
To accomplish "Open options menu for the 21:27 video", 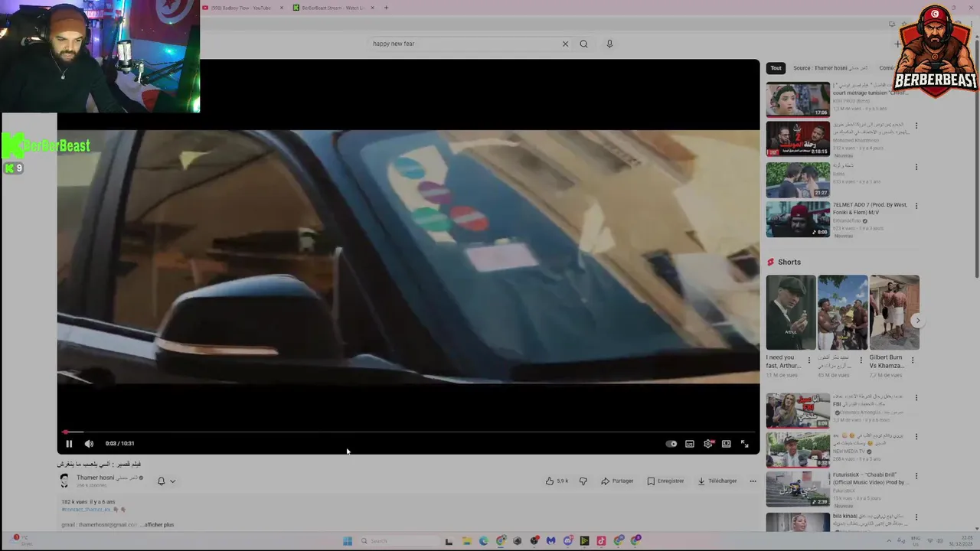I will click(x=916, y=167).
